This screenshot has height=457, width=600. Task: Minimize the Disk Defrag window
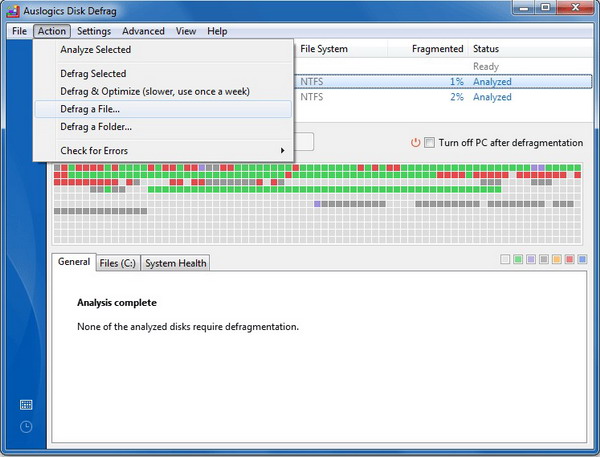click(x=525, y=8)
